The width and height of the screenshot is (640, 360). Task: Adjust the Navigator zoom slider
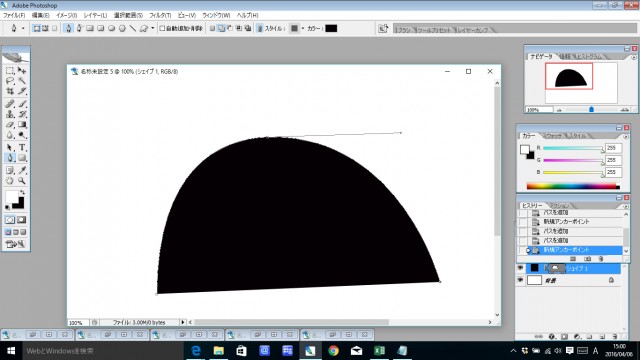click(591, 109)
